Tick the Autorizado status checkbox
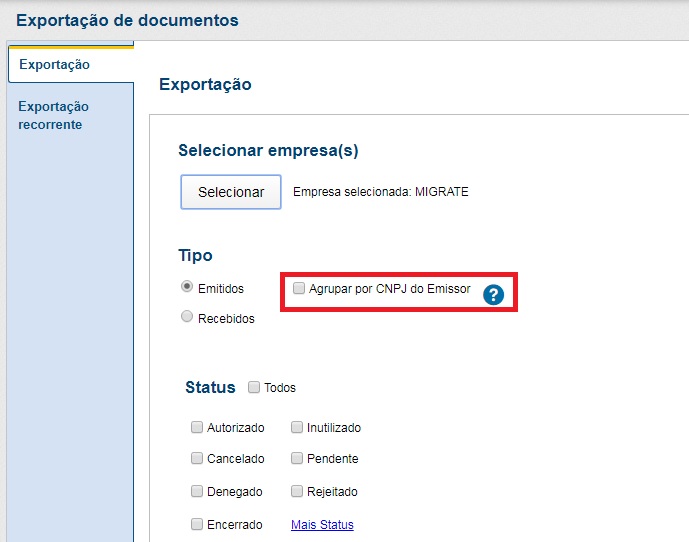This screenshot has height=542, width=689. pos(197,427)
